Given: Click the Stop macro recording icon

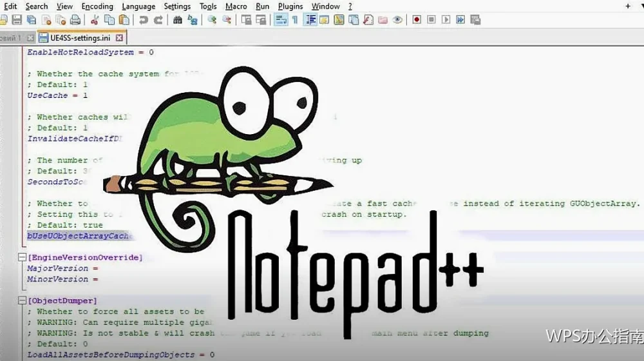Looking at the screenshot, I should [x=431, y=20].
